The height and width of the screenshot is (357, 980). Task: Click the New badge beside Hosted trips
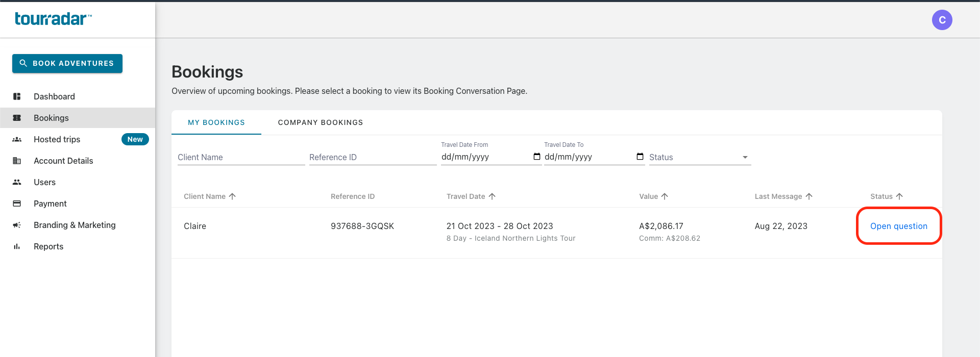[135, 139]
